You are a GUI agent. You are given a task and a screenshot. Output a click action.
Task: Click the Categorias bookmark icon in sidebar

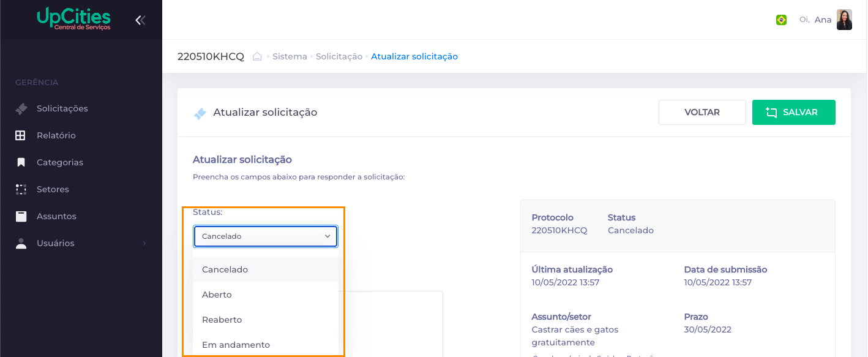tap(21, 162)
